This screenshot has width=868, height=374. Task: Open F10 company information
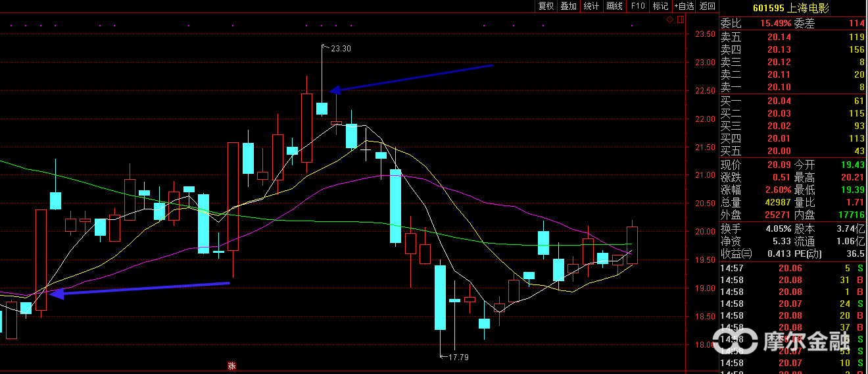pyautogui.click(x=637, y=6)
